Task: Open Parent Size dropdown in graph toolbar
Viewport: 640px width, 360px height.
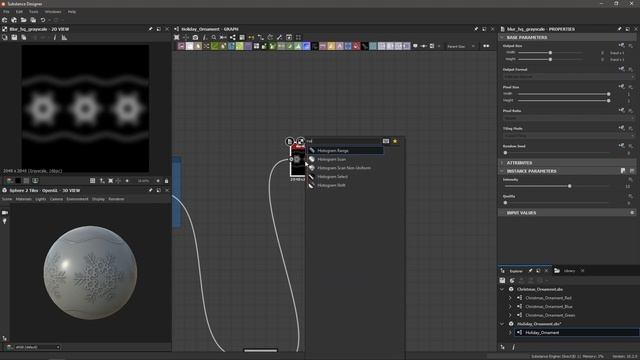Action: point(461,47)
